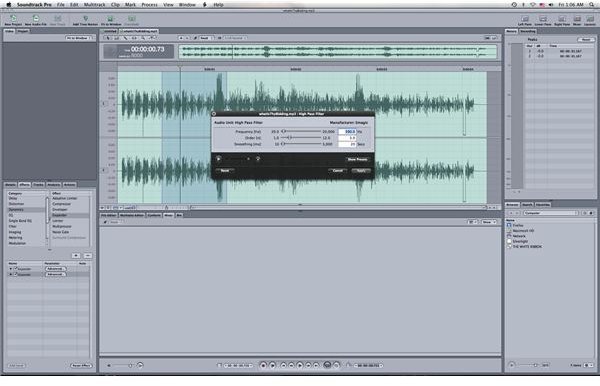The height and width of the screenshot is (386, 600).
Task: Click Apply in High Pass Filter dialog
Action: click(x=361, y=171)
